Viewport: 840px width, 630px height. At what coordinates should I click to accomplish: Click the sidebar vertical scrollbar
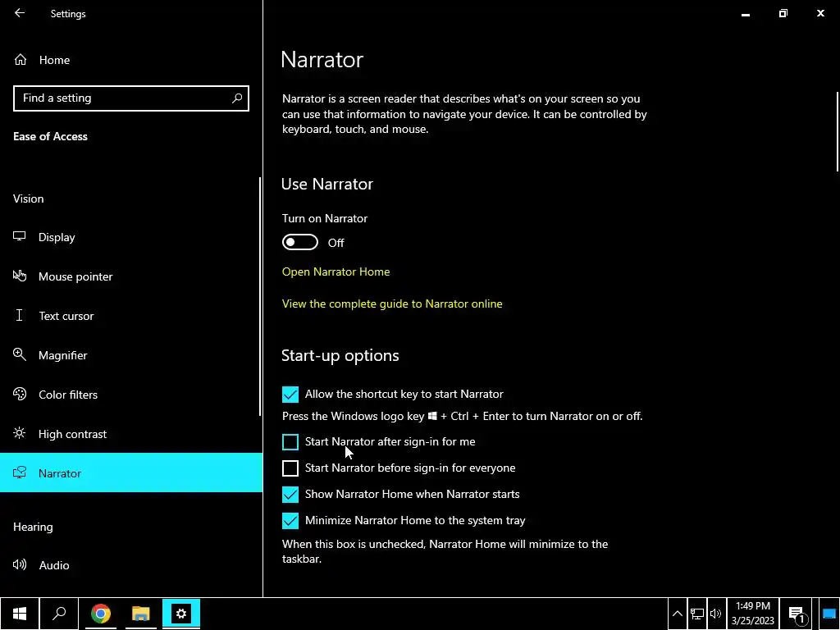[x=260, y=296]
